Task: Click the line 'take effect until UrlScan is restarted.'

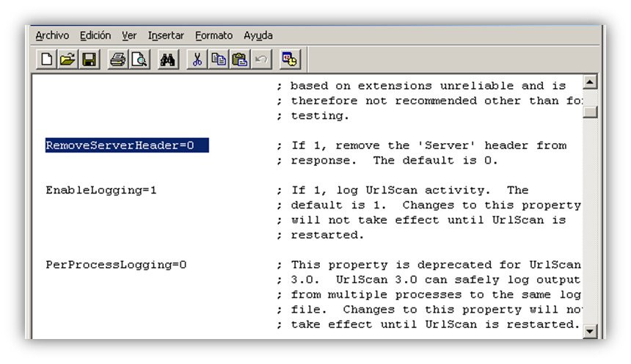Action: 435,324
